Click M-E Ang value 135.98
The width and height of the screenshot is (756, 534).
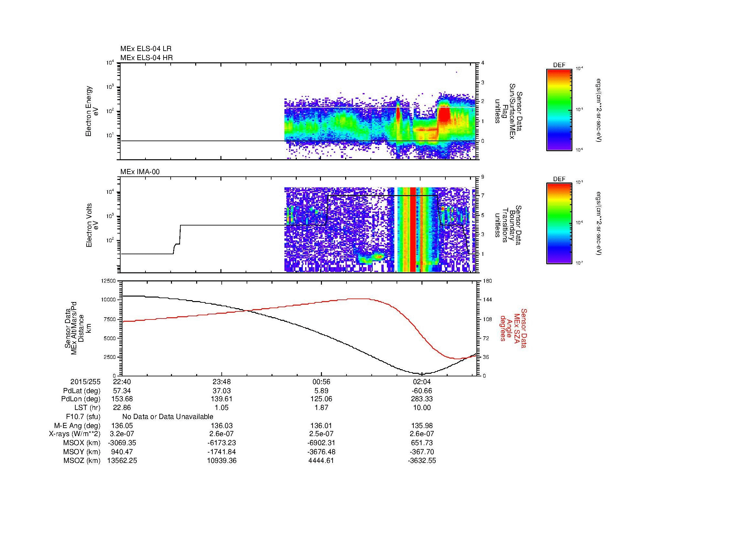coord(422,425)
